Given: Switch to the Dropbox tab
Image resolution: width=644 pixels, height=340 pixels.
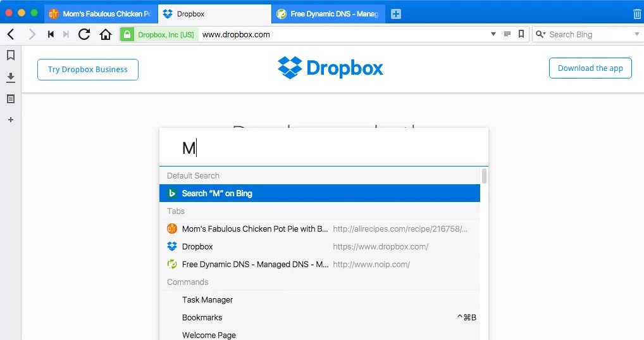Looking at the screenshot, I should pyautogui.click(x=214, y=14).
